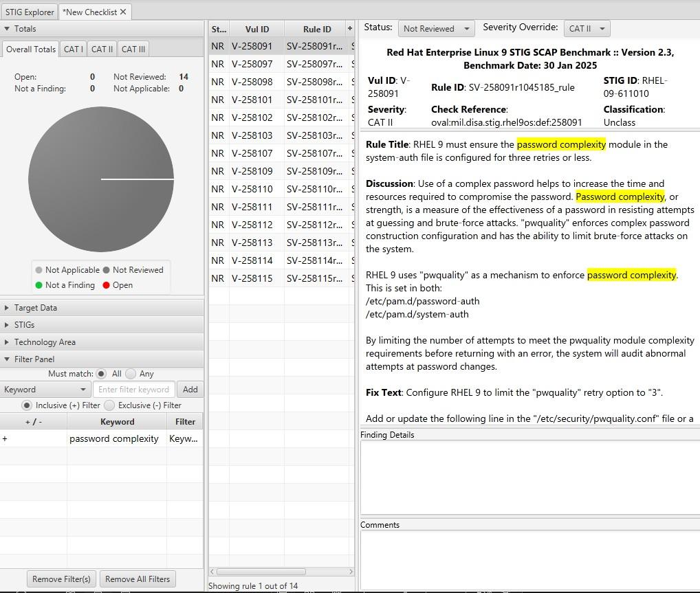The width and height of the screenshot is (700, 593).
Task: Select the V-258112 rule row
Action: [282, 225]
